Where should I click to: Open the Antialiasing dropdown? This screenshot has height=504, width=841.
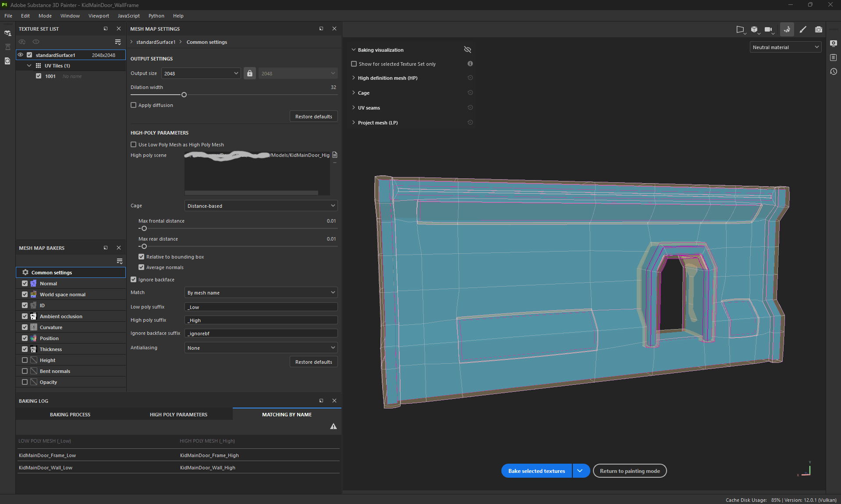click(x=261, y=348)
